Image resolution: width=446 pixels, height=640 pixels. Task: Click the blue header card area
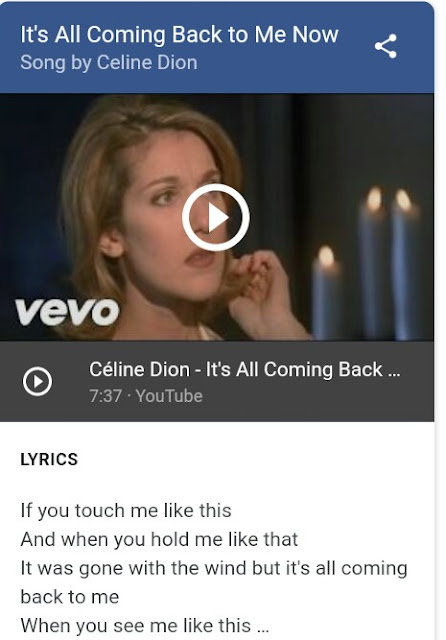217,47
